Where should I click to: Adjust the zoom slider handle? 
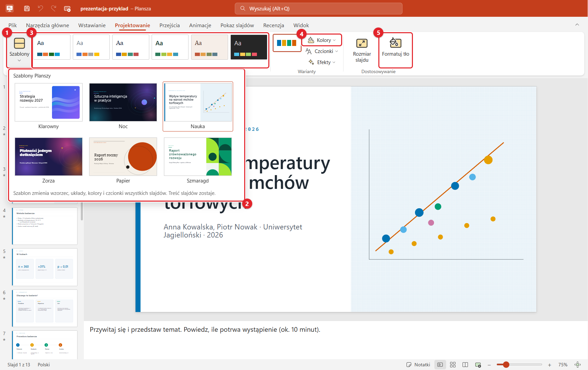pos(506,365)
